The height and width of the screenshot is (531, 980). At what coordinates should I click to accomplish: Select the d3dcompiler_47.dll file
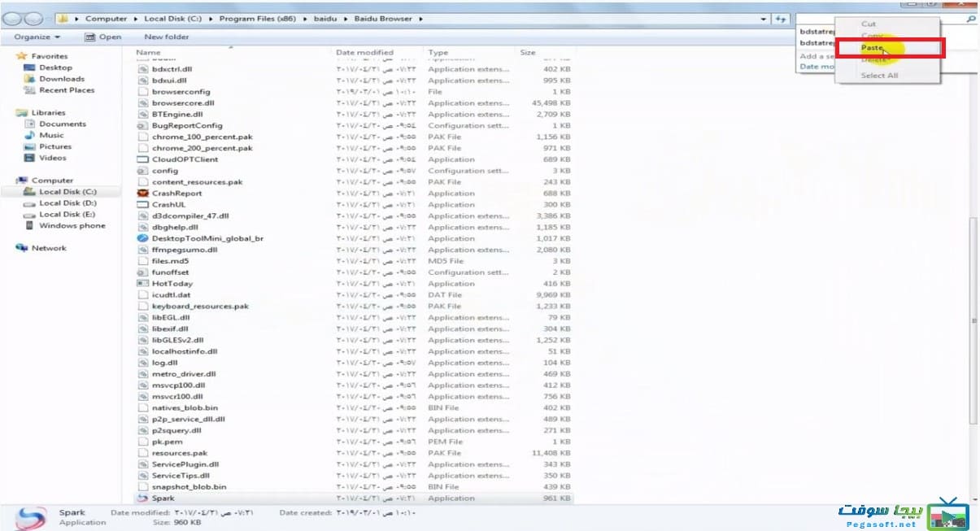[x=190, y=216]
